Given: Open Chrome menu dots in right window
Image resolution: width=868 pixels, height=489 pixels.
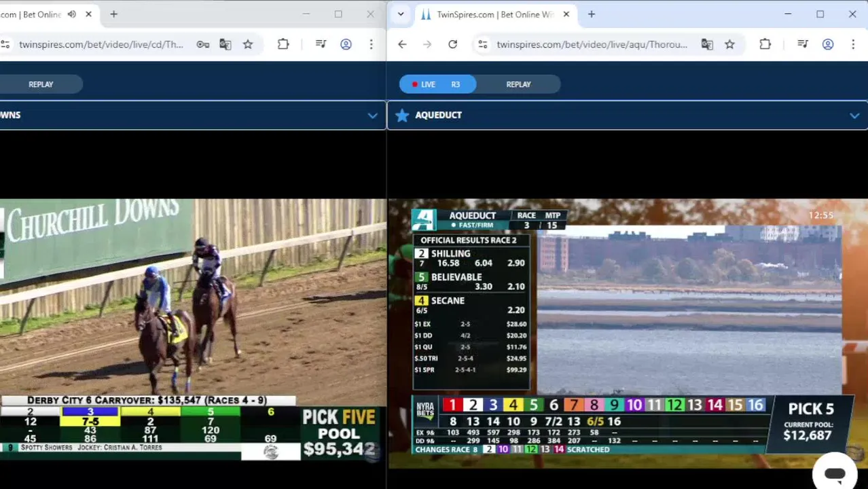Looking at the screenshot, I should [853, 44].
